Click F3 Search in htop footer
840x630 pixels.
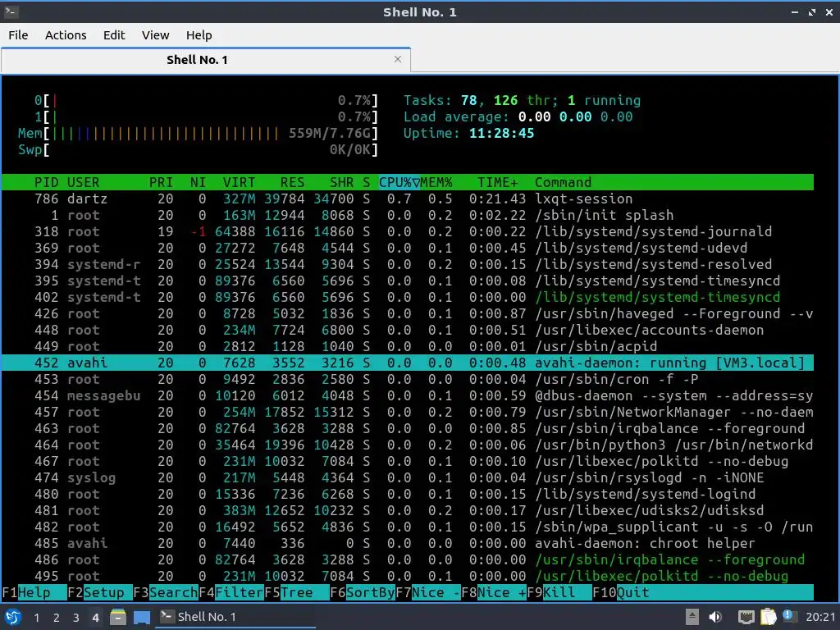point(166,592)
